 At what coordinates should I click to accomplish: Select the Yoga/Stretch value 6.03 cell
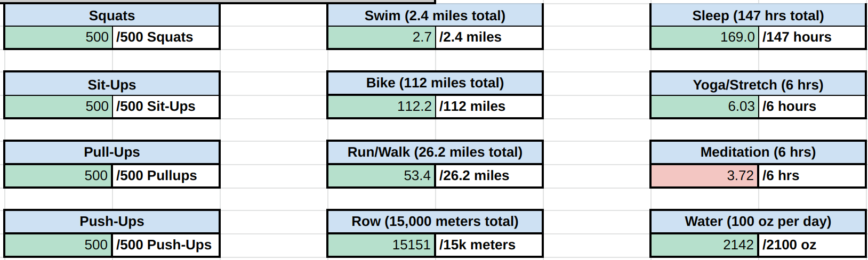click(705, 107)
